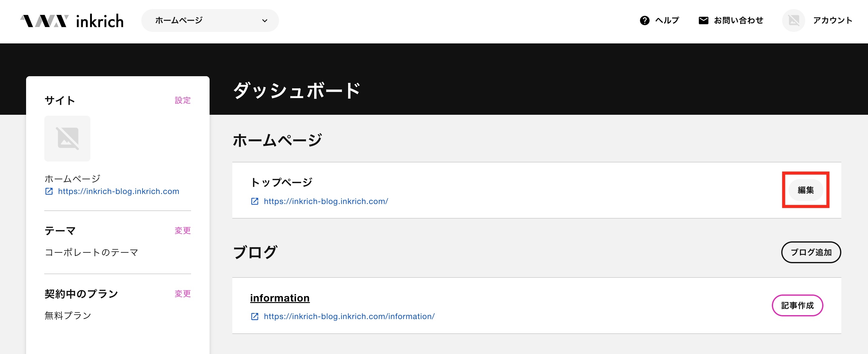Click external link icon beside sidebar site URL
The image size is (868, 354).
(x=49, y=191)
